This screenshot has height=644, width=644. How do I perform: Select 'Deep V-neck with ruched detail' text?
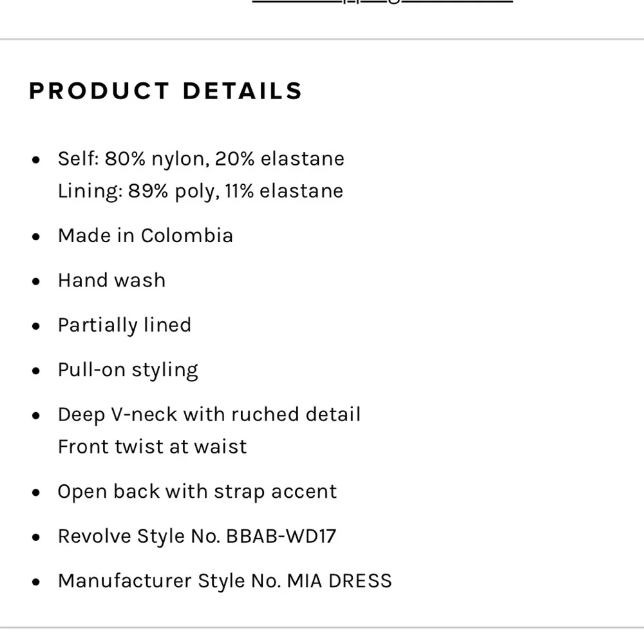[209, 415]
